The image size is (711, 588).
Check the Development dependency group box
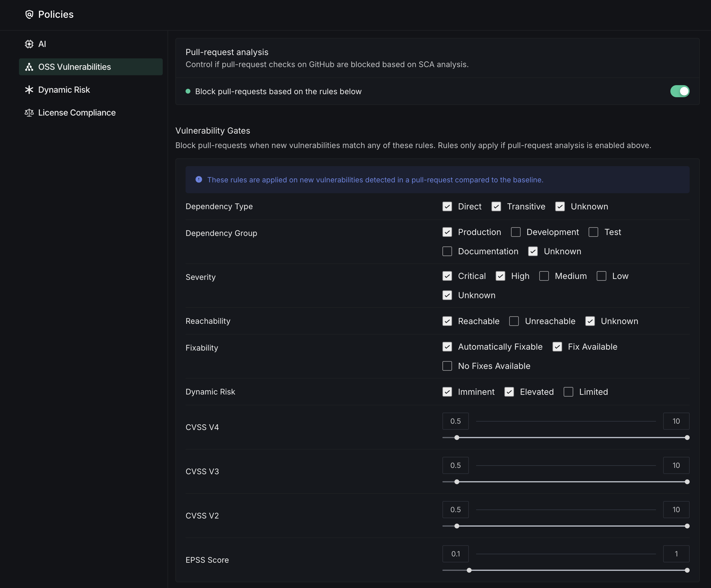coord(516,232)
